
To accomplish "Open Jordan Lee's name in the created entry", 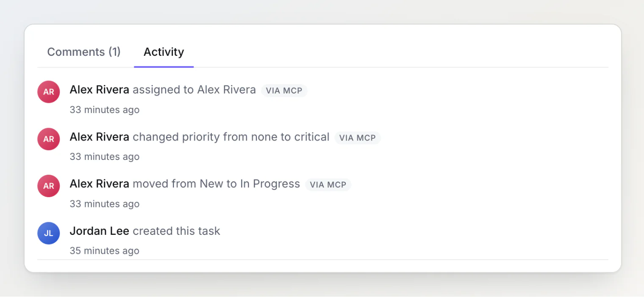I will tap(100, 231).
